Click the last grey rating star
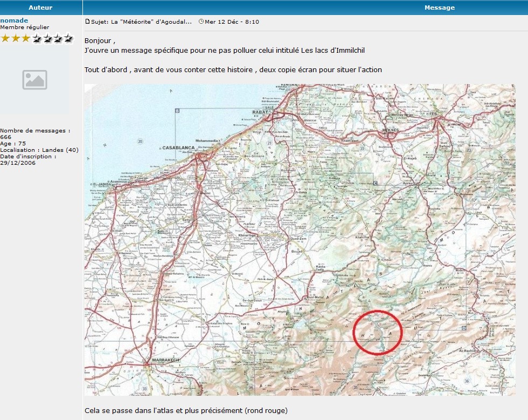Image resolution: width=528 pixels, height=420 pixels. pyautogui.click(x=68, y=38)
